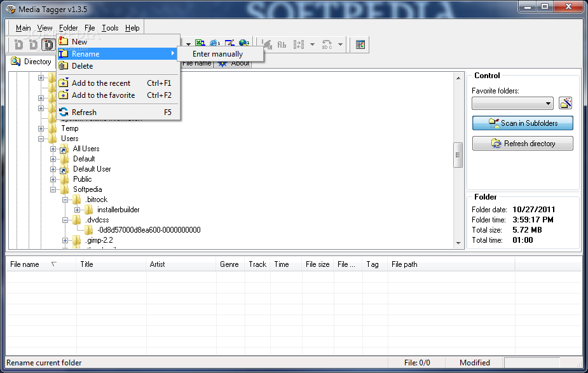Open the View menu
Screen dimensions: 588x373
44,28
